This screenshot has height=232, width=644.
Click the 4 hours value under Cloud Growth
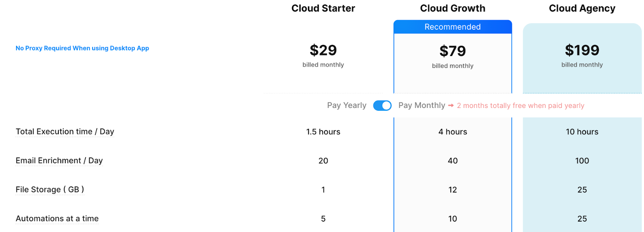(x=452, y=132)
